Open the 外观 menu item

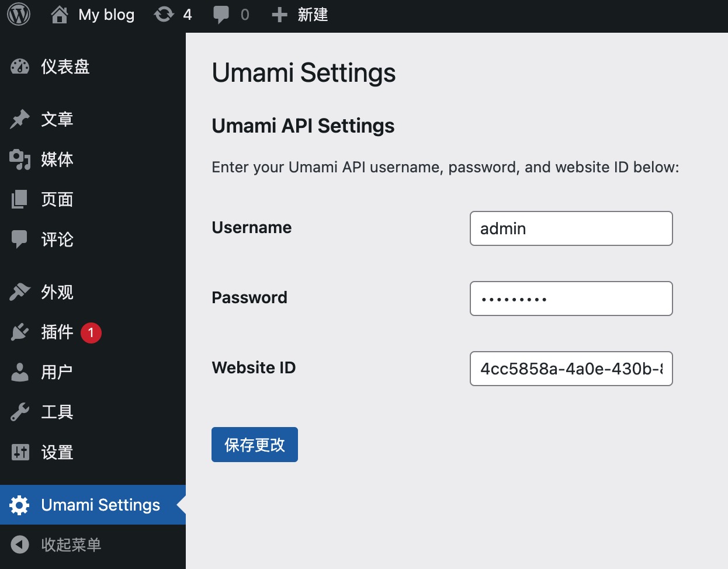click(x=93, y=292)
